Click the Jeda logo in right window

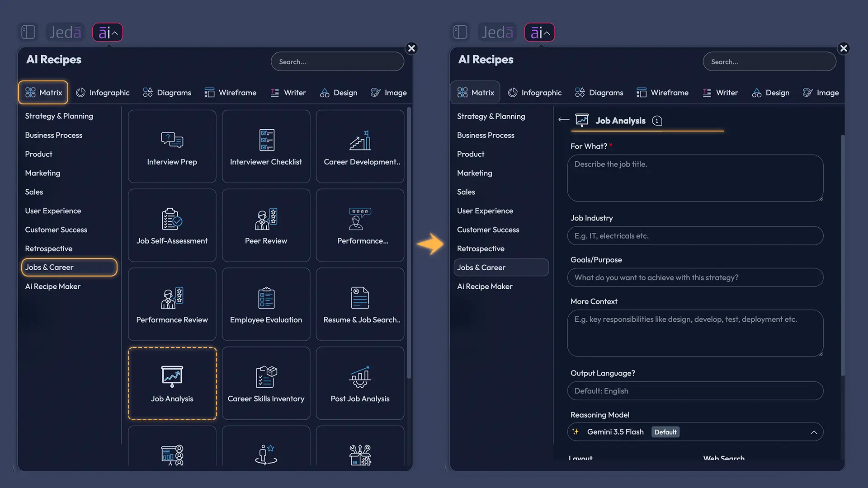click(x=497, y=32)
